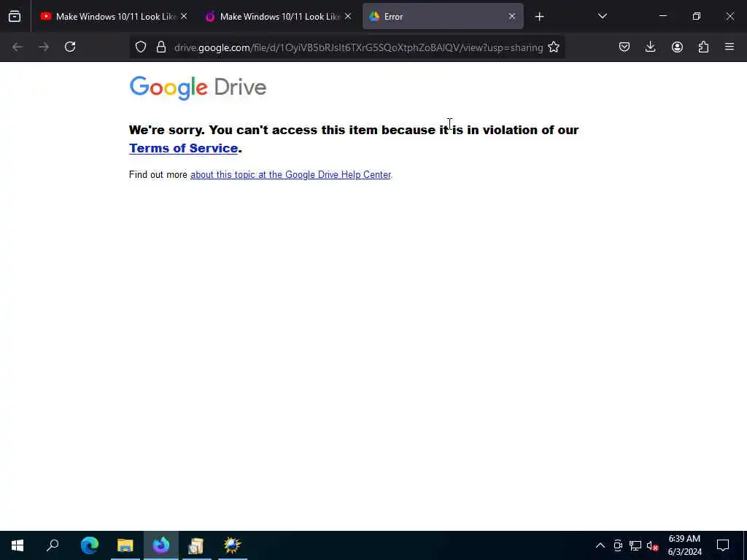Open the Firefox account menu
The image size is (747, 560).
(677, 47)
